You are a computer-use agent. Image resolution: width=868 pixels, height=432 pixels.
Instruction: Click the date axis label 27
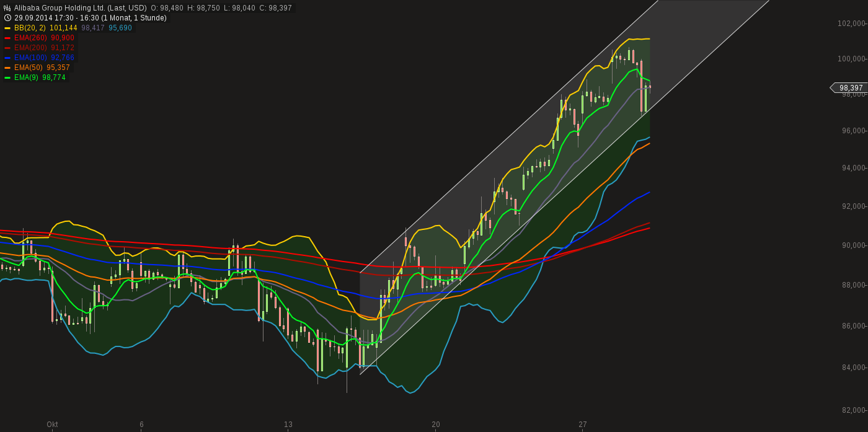(x=583, y=425)
